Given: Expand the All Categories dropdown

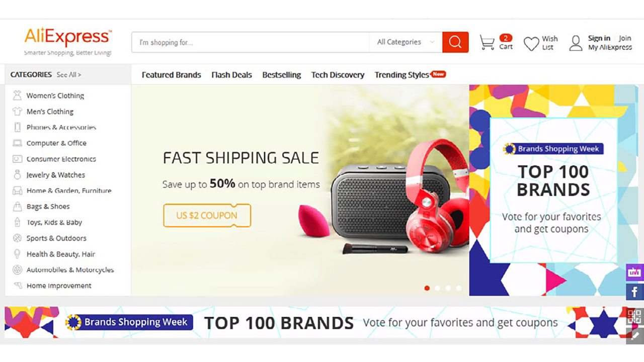Looking at the screenshot, I should (406, 42).
